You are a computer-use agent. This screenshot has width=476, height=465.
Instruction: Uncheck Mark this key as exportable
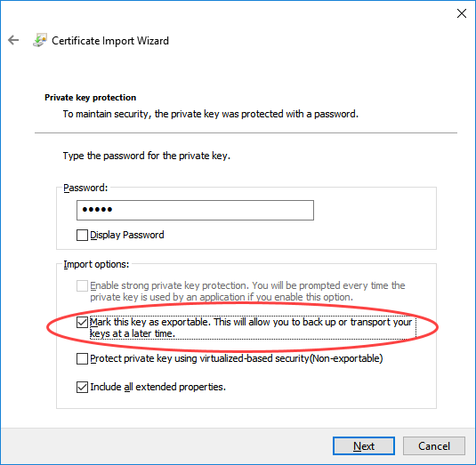[82, 322]
